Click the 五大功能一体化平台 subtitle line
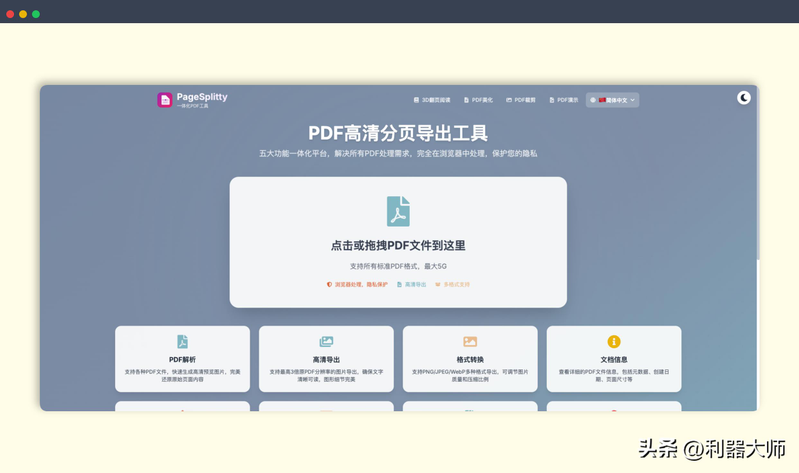Viewport: 799px width, 473px height. [398, 153]
